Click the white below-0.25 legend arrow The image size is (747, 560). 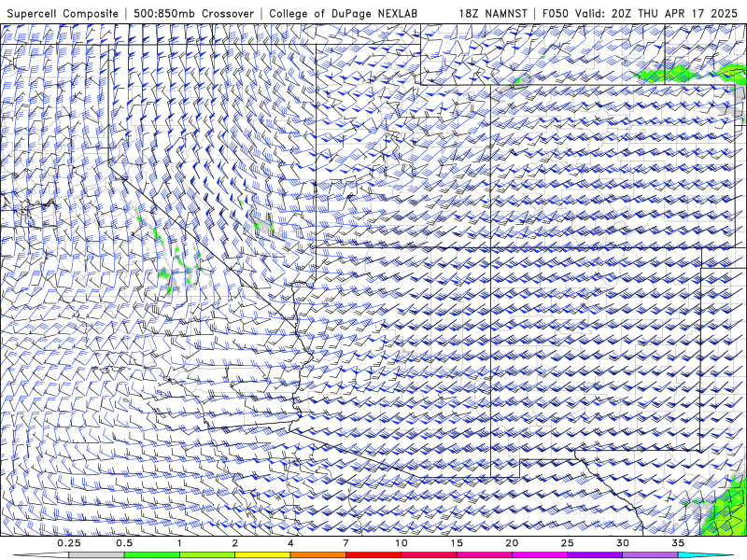tap(41, 555)
